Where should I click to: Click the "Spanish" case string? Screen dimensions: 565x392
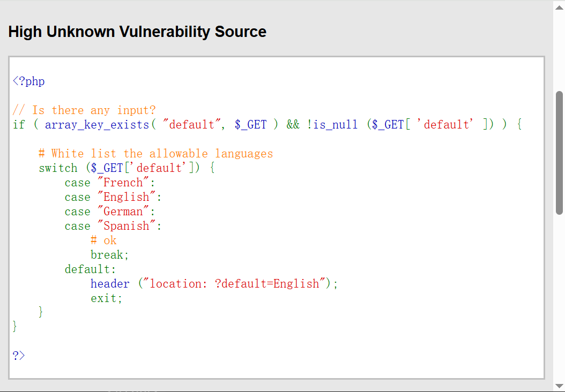tap(126, 226)
